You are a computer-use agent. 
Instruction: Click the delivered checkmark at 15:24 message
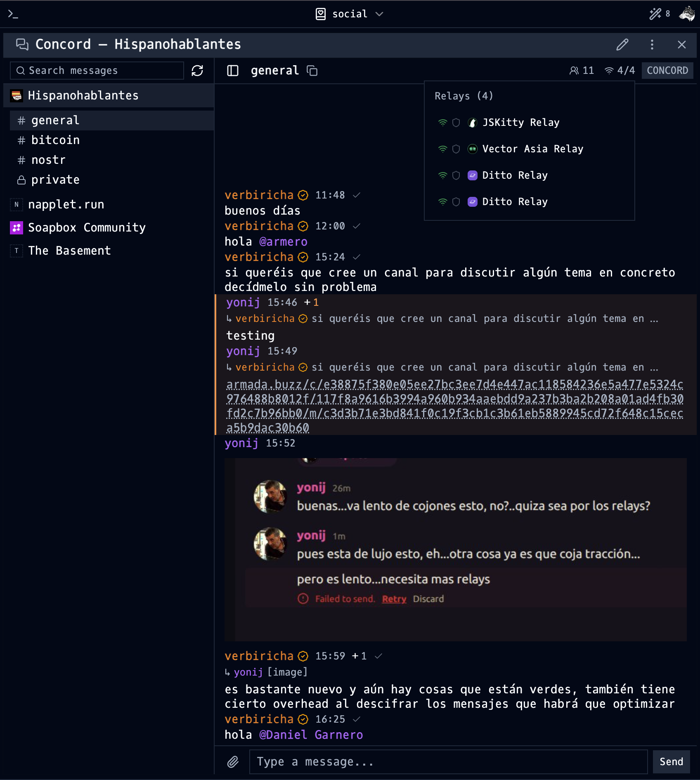[357, 257]
